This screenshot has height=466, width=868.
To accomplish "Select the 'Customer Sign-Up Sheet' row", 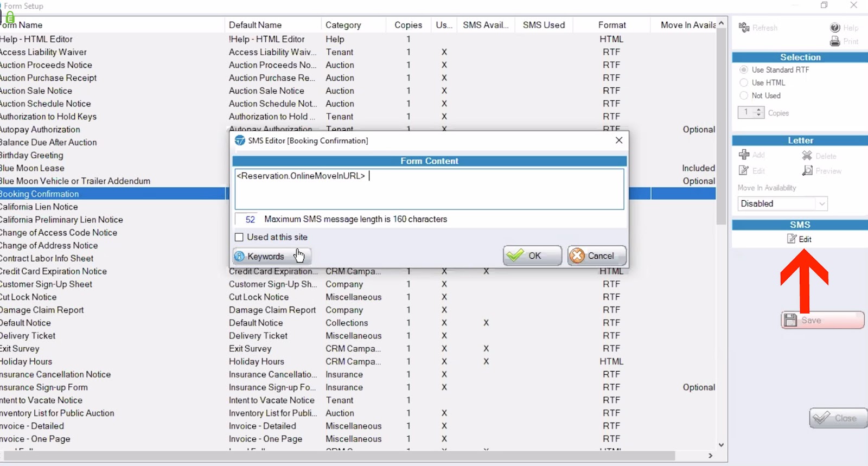I will [358, 284].
